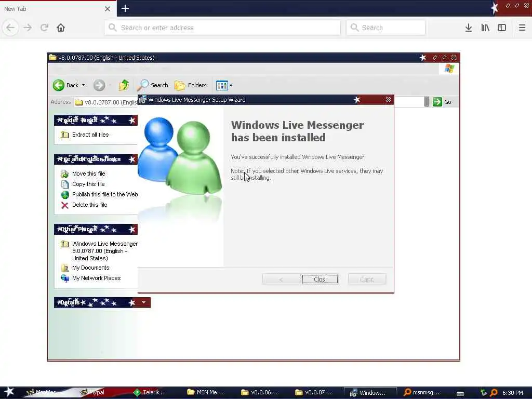This screenshot has height=399, width=532.
Task: Open the browser library icon
Action: [x=485, y=28]
